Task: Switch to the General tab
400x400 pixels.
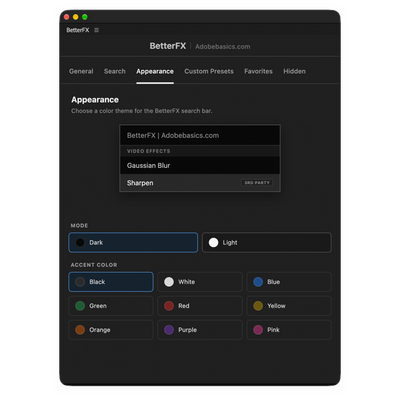Action: [x=81, y=71]
